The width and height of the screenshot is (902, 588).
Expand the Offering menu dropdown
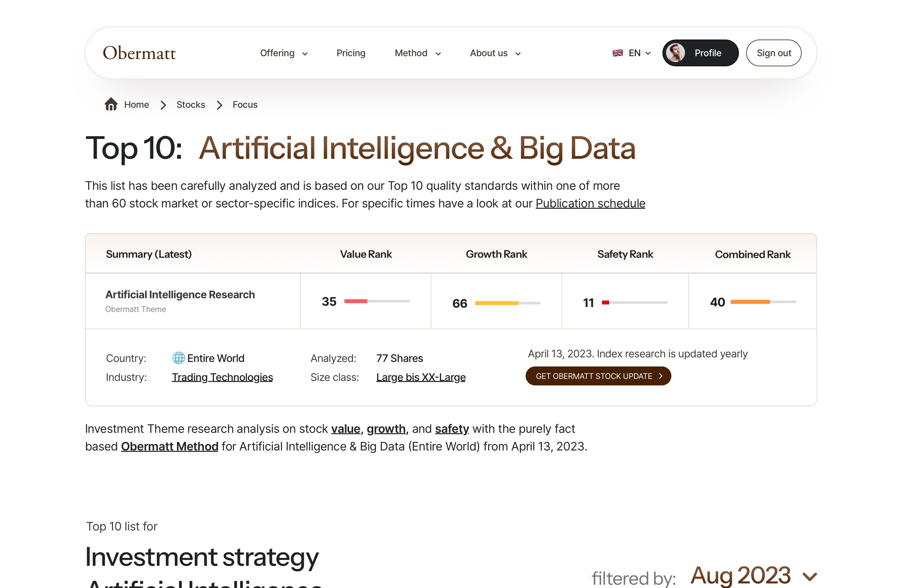tap(284, 53)
